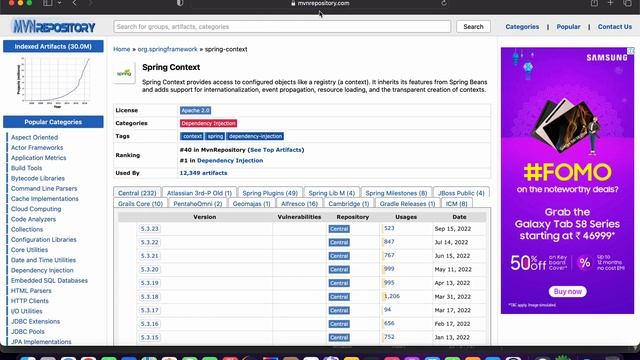Click the Usages column header
640x360 pixels.
pyautogui.click(x=406, y=217)
